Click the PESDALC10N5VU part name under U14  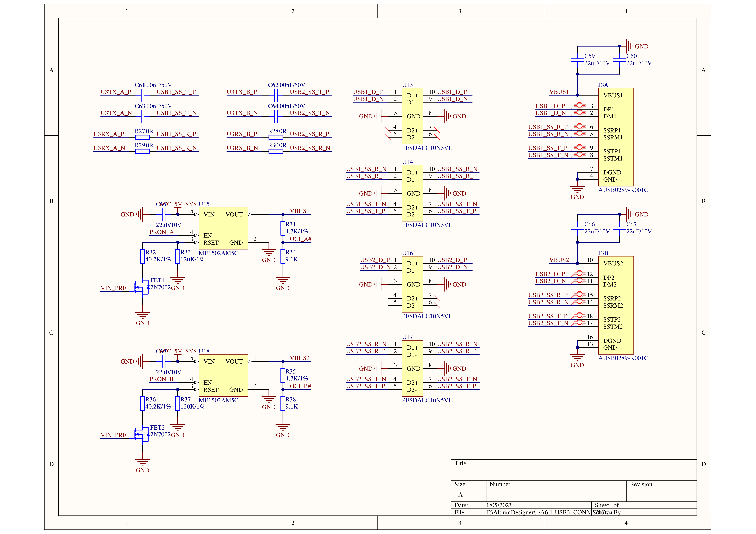(x=427, y=225)
